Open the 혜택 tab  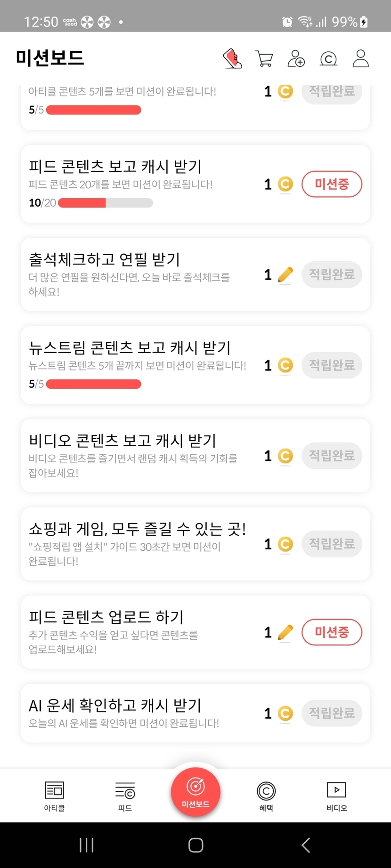[x=266, y=796]
